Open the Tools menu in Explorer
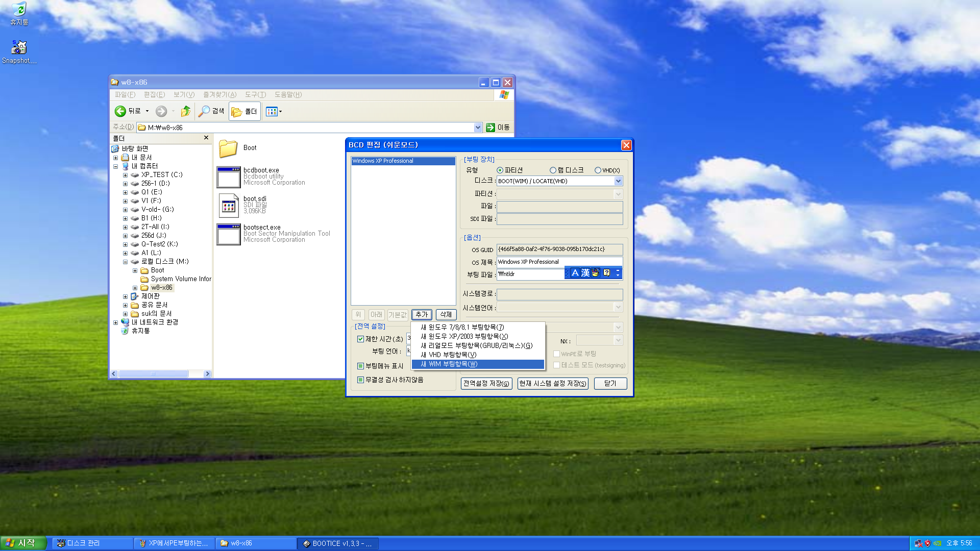 (255, 95)
